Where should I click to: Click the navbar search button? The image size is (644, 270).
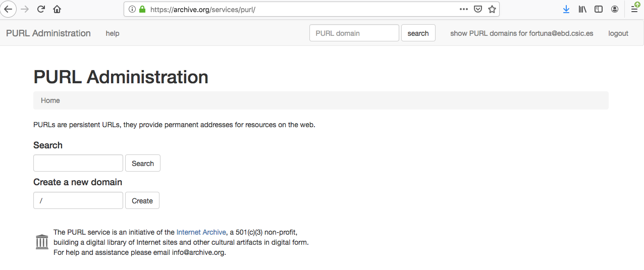tap(418, 33)
